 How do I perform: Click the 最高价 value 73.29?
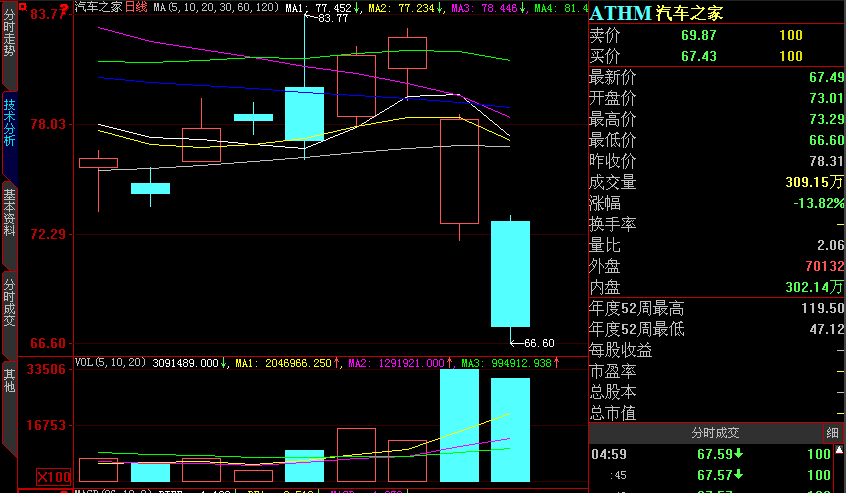pos(826,120)
